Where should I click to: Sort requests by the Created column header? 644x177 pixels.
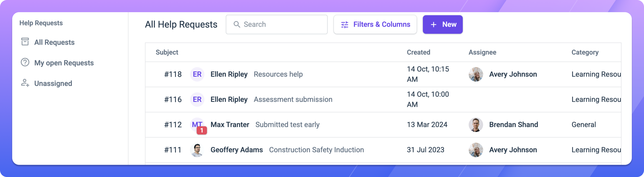[x=418, y=52]
